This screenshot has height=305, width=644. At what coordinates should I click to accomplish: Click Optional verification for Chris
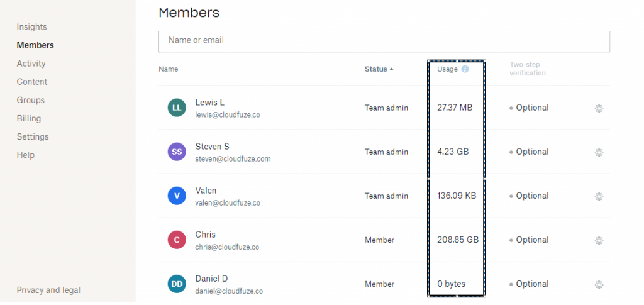pyautogui.click(x=529, y=240)
